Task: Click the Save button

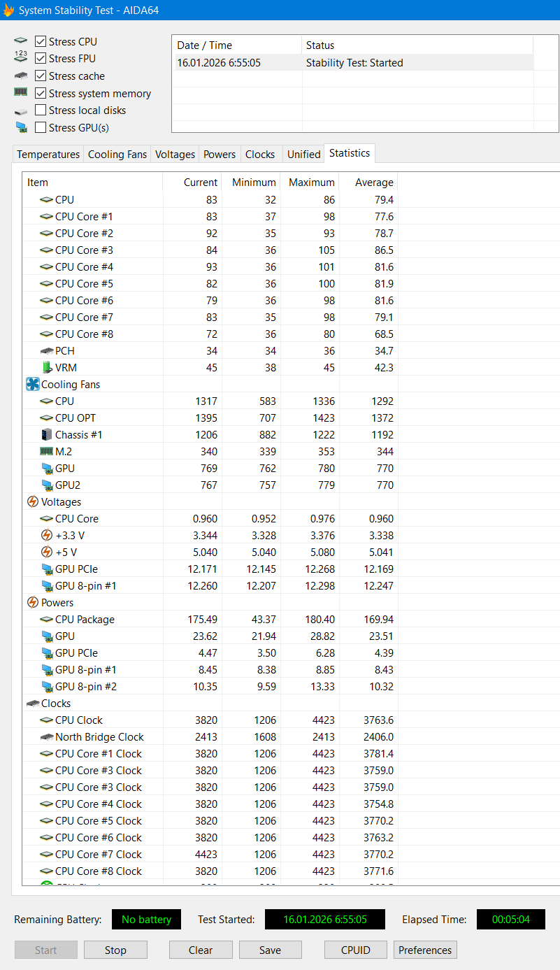Action: (x=270, y=950)
